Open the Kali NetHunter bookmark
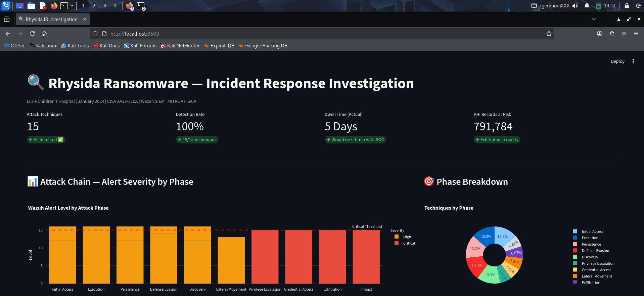 click(x=180, y=46)
